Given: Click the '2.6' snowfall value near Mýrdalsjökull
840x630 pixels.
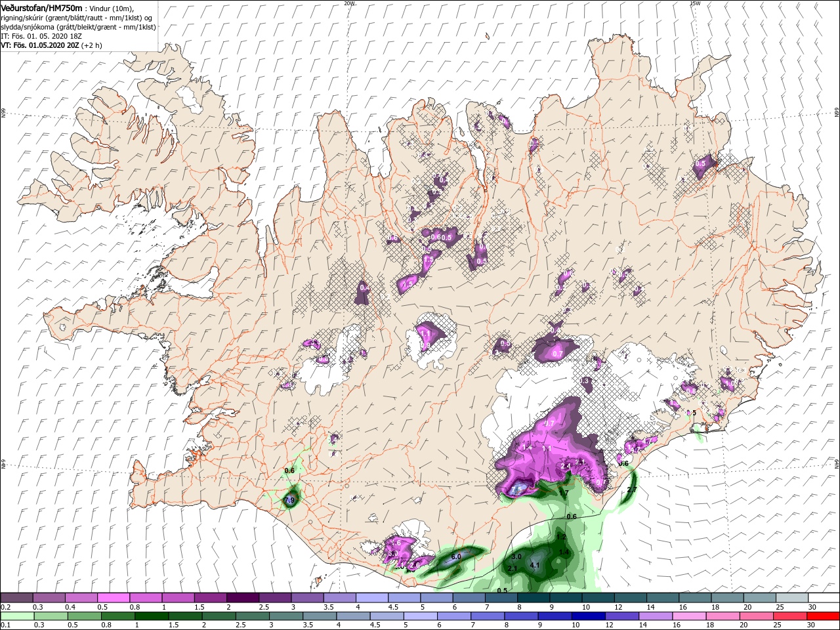Looking at the screenshot, I should (415, 564).
